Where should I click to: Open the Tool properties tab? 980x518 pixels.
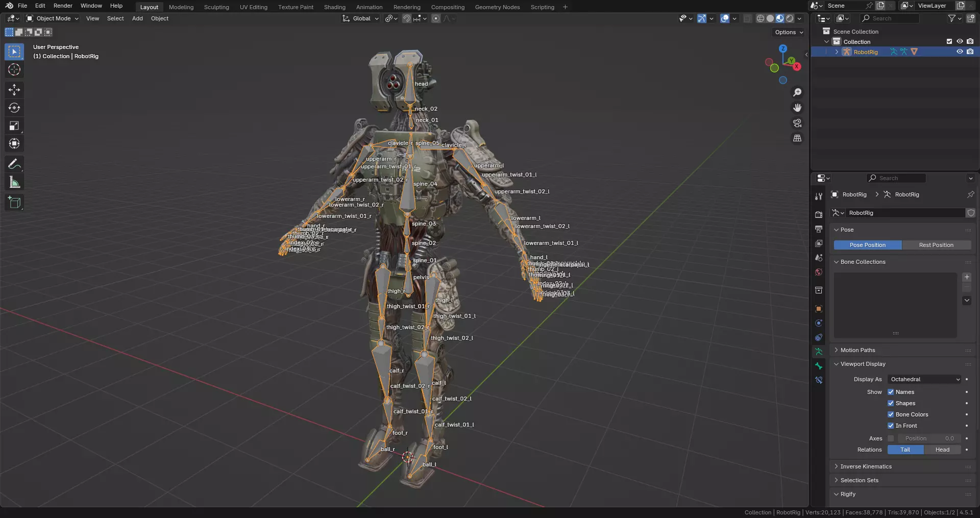coord(819,196)
